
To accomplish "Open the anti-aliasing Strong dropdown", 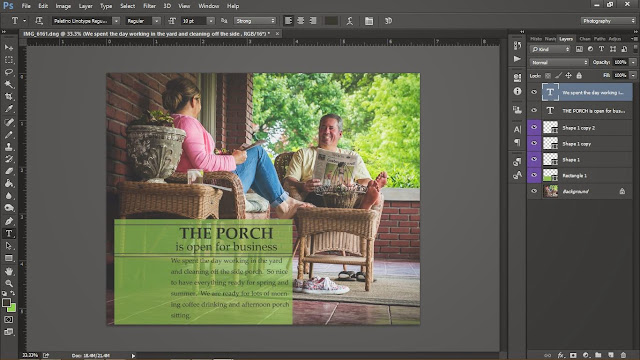I will pyautogui.click(x=255, y=21).
